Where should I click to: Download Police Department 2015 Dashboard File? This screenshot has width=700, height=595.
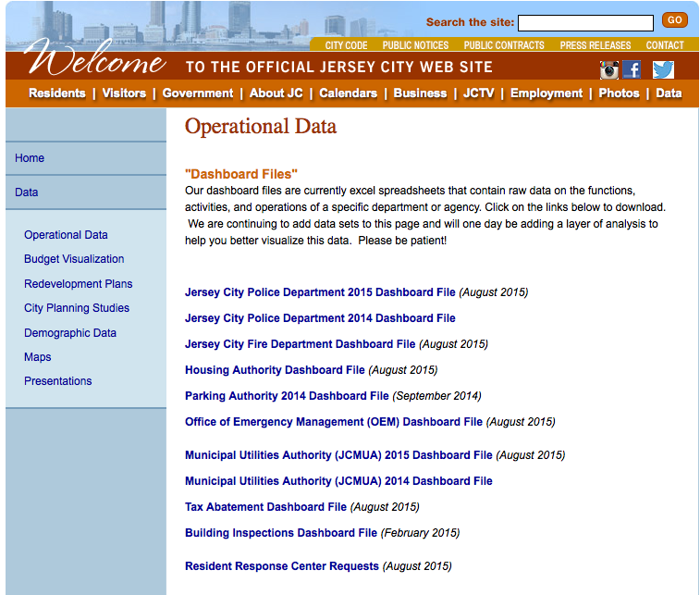click(x=320, y=292)
